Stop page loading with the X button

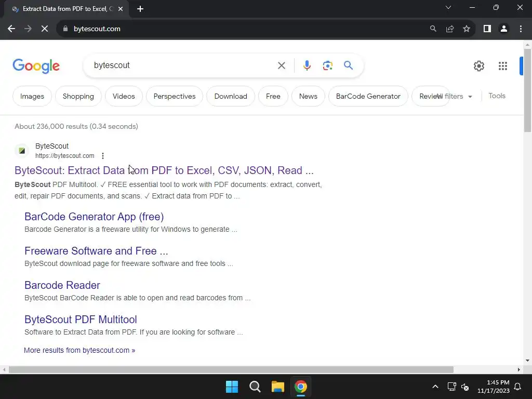click(x=45, y=29)
